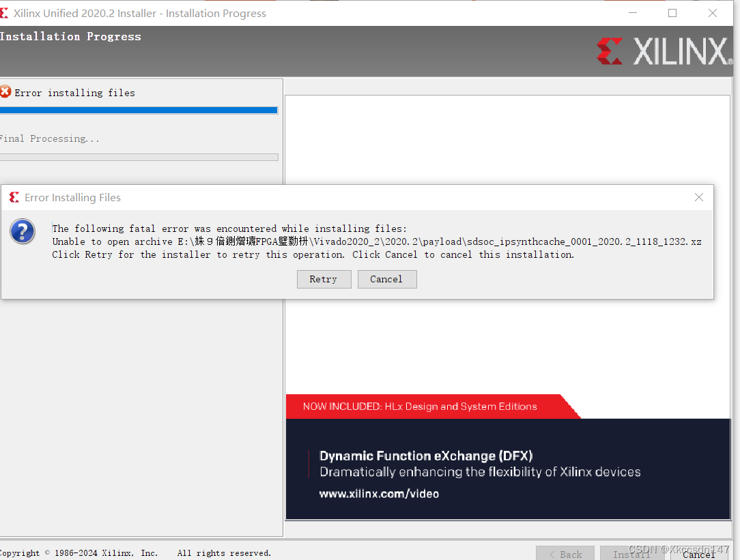
Task: Click the 'following fatal error was encountered' message line
Action: point(229,229)
